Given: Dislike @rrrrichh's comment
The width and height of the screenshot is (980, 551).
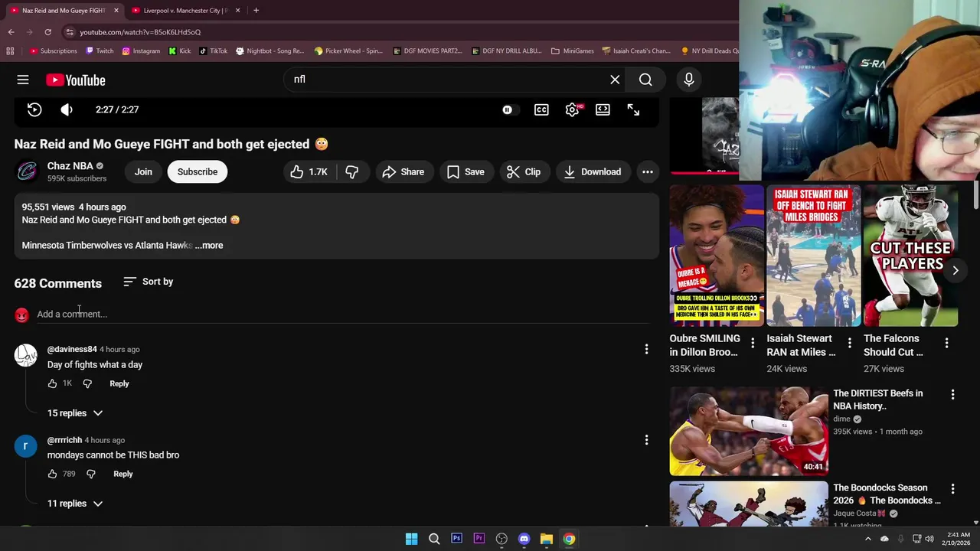Looking at the screenshot, I should coord(90,474).
